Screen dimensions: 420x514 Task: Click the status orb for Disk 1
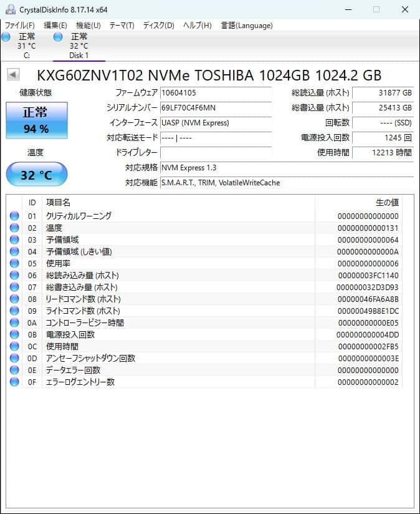coord(58,37)
